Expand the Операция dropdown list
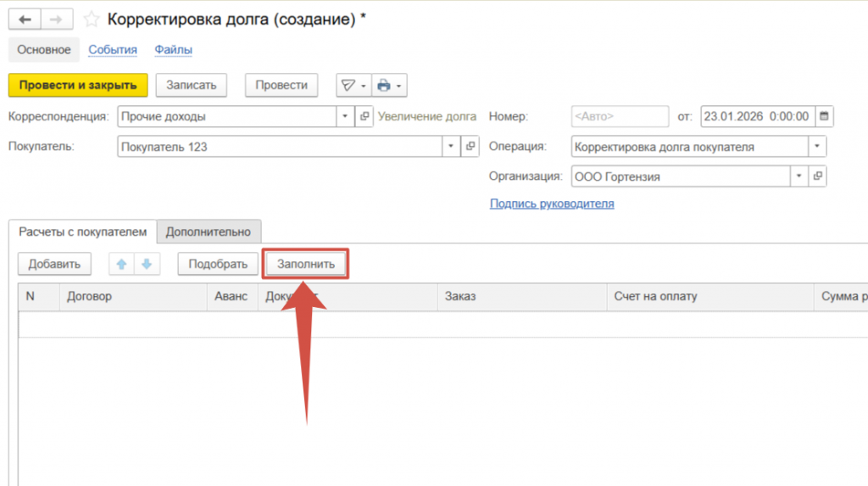The height and width of the screenshot is (486, 868). point(817,147)
